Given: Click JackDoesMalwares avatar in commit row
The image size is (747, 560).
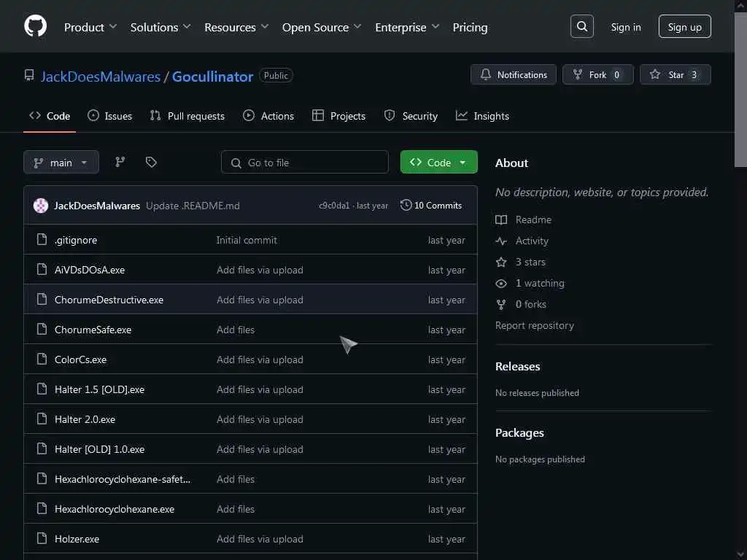Looking at the screenshot, I should pyautogui.click(x=41, y=206).
